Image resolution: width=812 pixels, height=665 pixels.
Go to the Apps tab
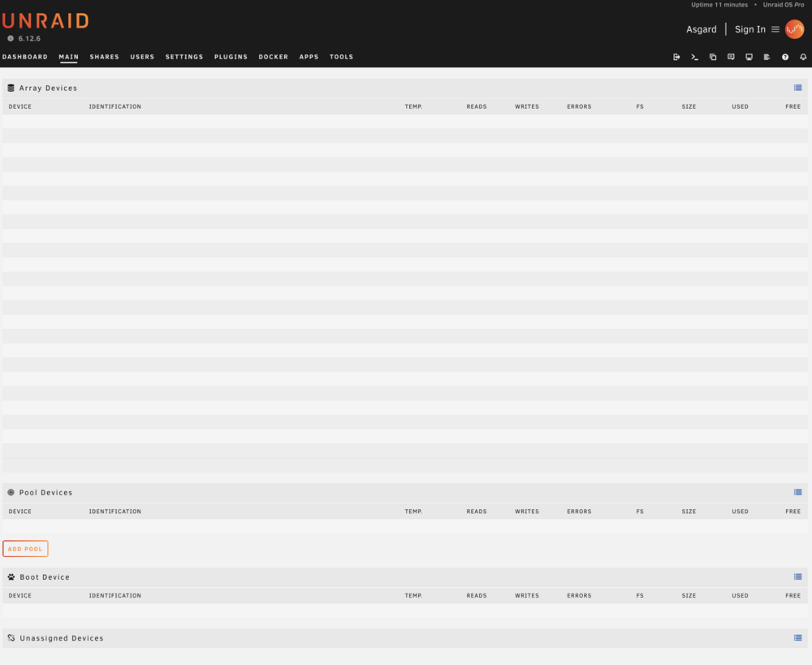pyautogui.click(x=309, y=57)
